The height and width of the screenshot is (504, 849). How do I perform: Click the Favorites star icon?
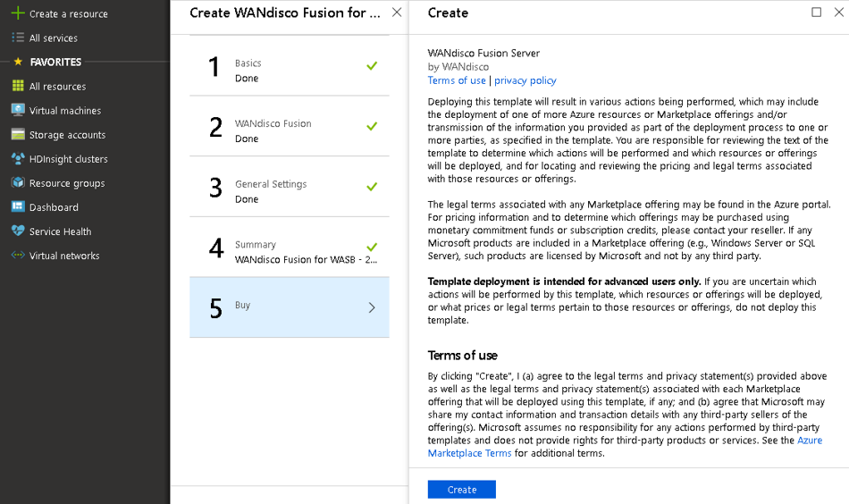(18, 62)
